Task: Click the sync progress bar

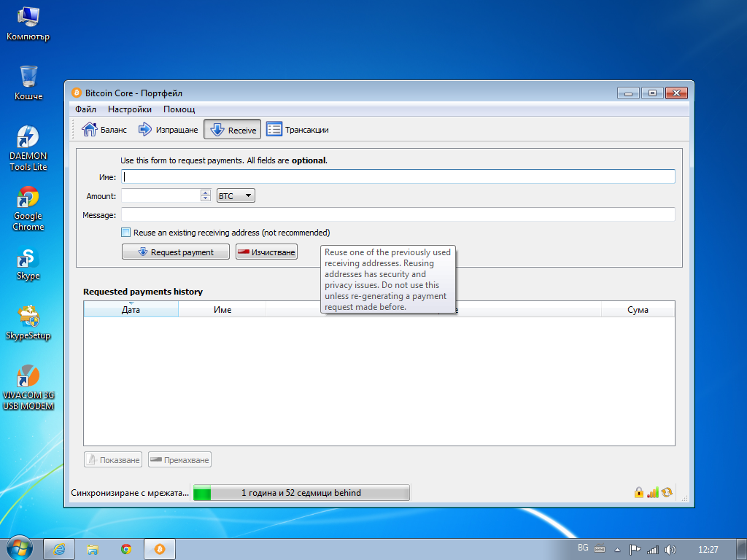Action: click(x=301, y=493)
